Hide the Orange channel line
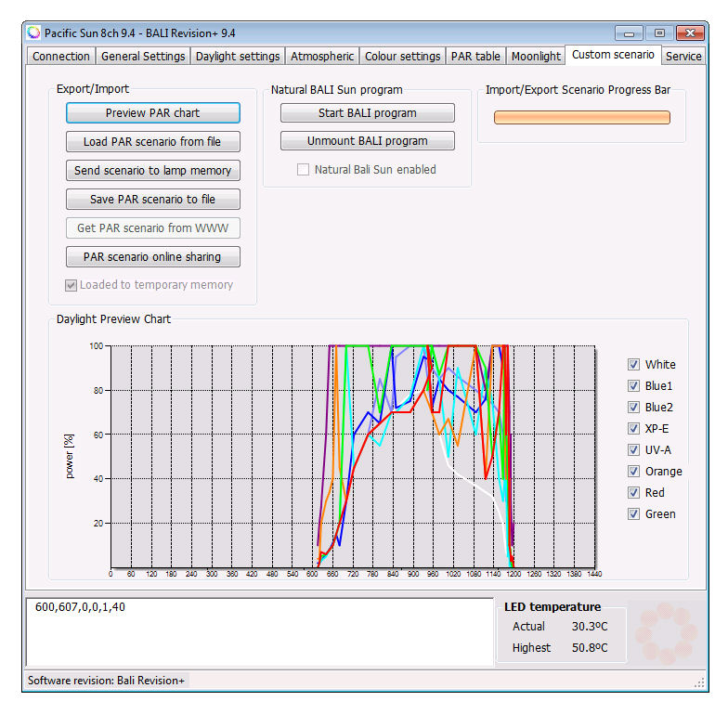 [634, 472]
